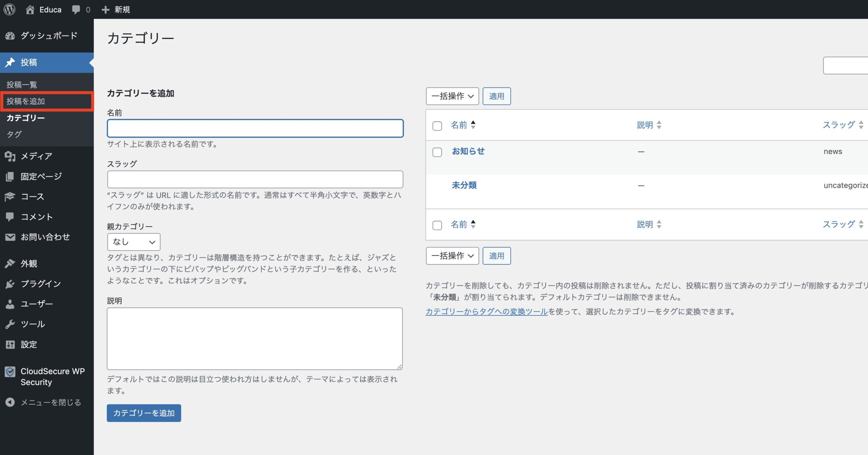The height and width of the screenshot is (455, 868).
Task: Open the top 一括操作 bulk actions dropdown
Action: (452, 96)
